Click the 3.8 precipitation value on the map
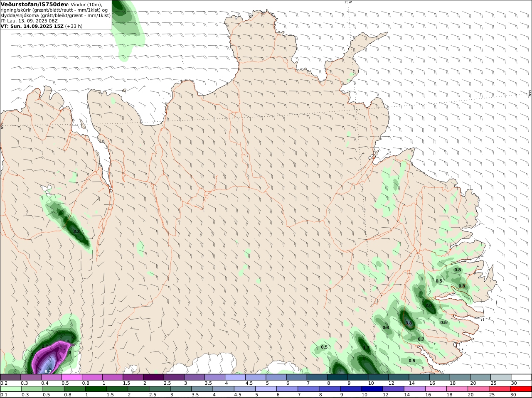Image resolution: width=532 pixels, height=398 pixels. (409, 323)
